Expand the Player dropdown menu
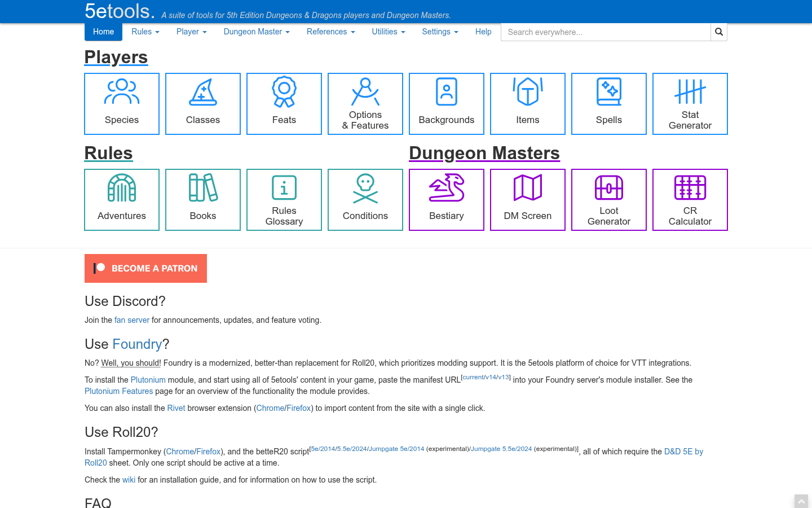This screenshot has height=508, width=812. click(x=192, y=32)
